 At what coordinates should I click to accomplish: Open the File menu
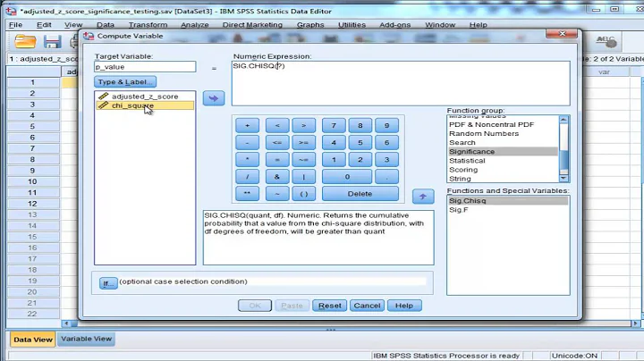tap(15, 25)
